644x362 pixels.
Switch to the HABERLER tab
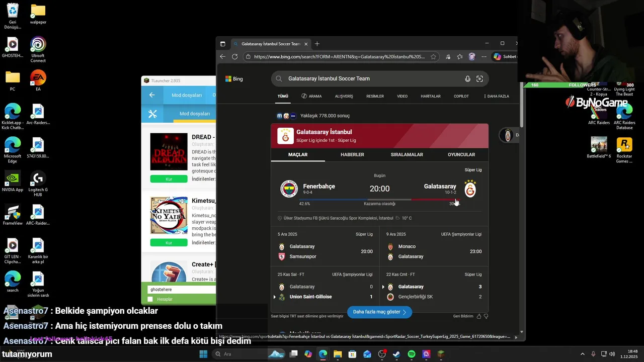352,155
